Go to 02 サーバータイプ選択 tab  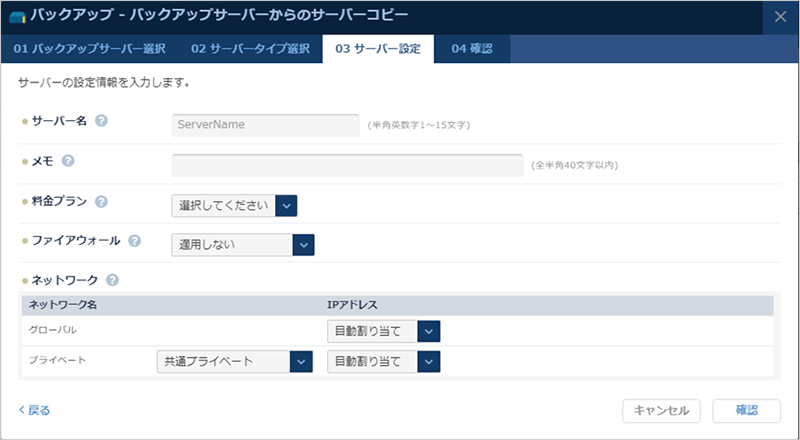pyautogui.click(x=251, y=48)
